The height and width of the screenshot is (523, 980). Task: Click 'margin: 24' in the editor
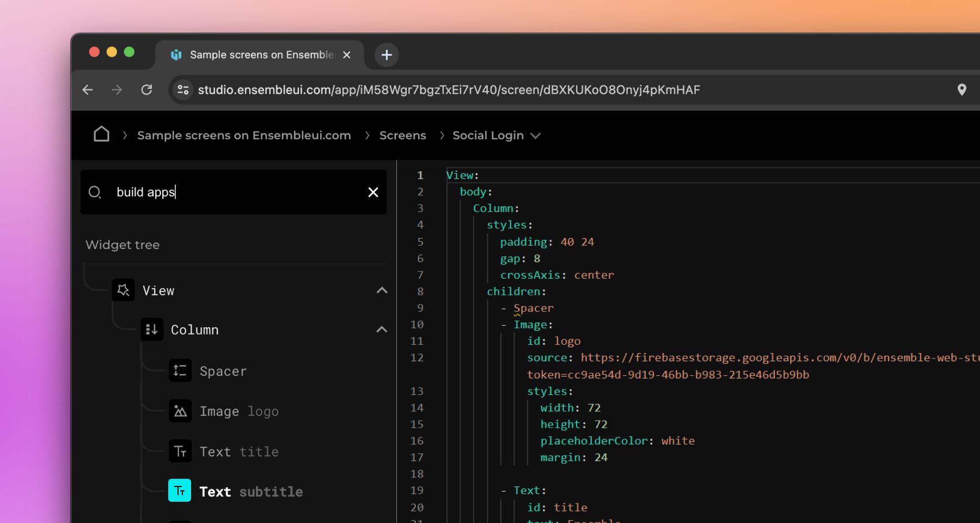coord(574,457)
